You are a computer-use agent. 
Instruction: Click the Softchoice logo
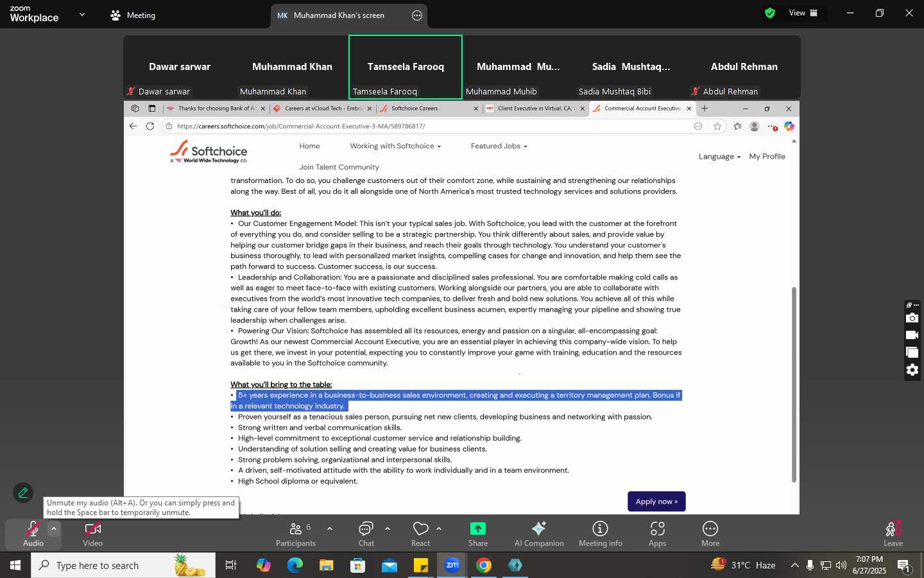coord(209,152)
